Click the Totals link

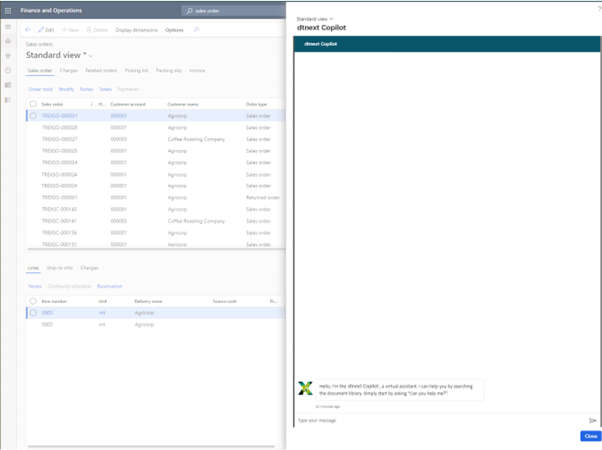coord(105,89)
